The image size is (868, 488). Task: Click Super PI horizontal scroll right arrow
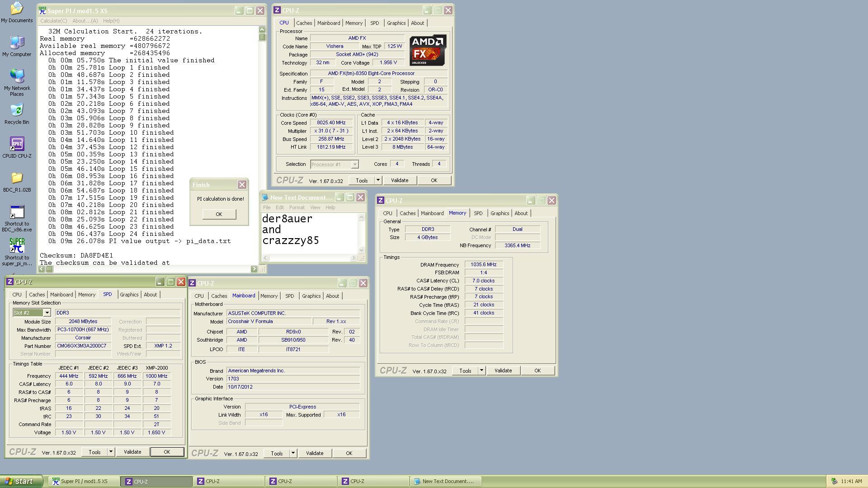[x=254, y=269]
